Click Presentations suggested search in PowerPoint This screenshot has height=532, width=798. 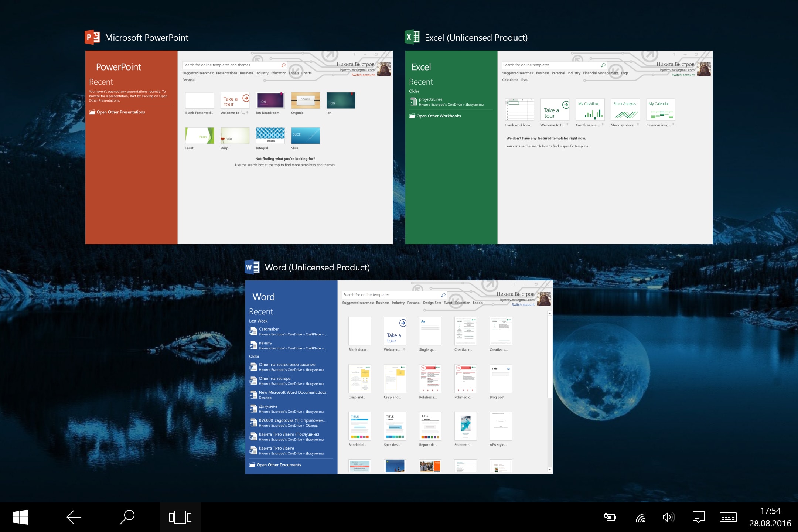(226, 73)
